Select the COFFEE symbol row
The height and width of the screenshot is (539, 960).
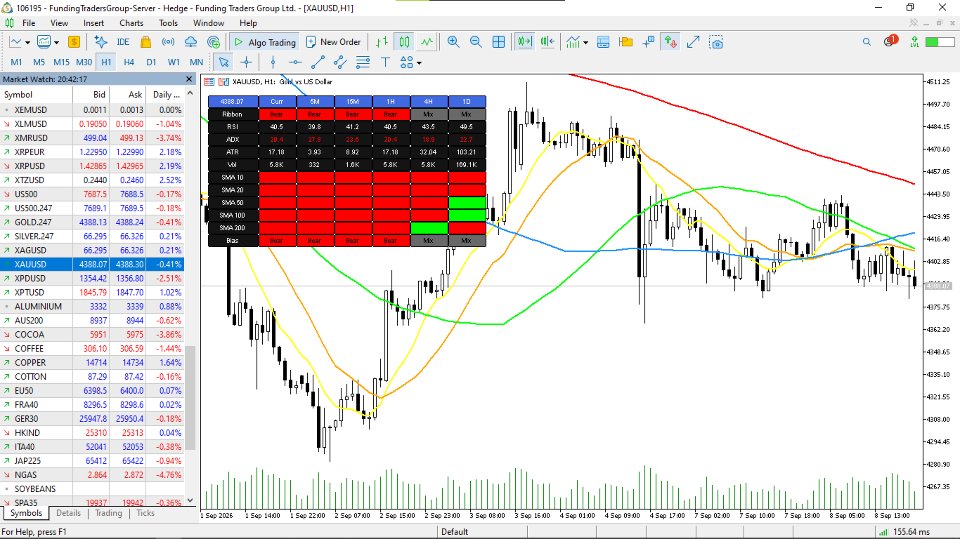click(92, 349)
